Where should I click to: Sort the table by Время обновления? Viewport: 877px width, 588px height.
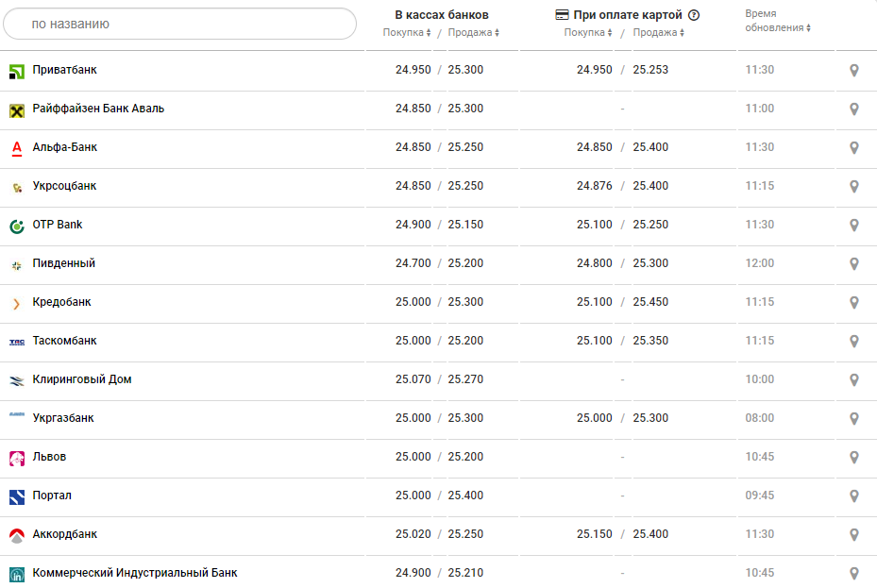[778, 27]
